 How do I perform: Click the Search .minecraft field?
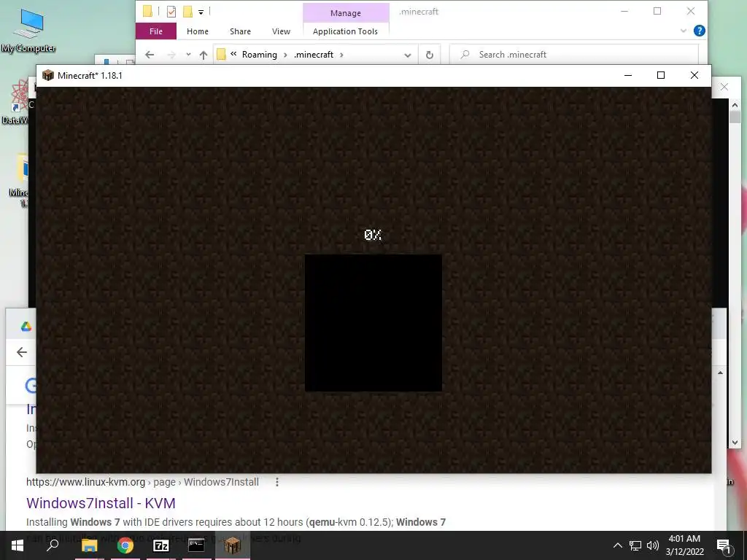click(574, 55)
